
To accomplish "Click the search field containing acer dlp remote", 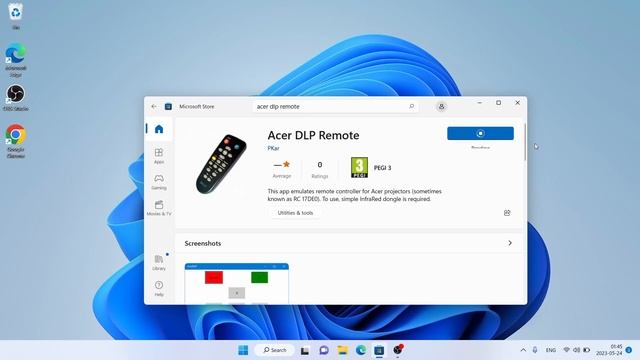I will click(x=335, y=107).
